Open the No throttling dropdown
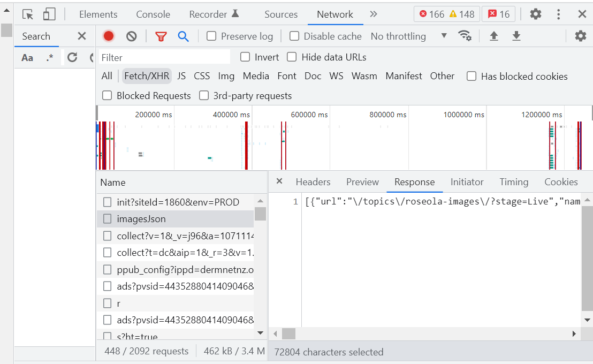Image resolution: width=593 pixels, height=364 pixels. (x=409, y=36)
